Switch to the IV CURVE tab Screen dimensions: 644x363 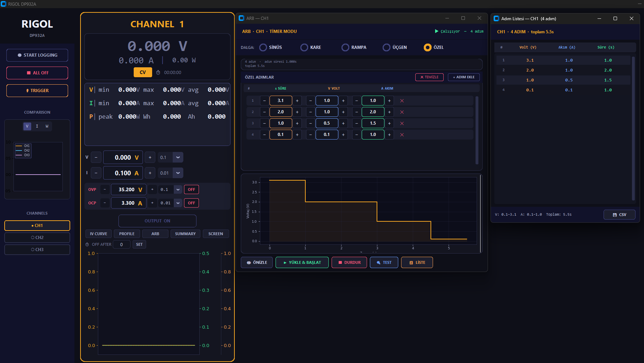click(x=99, y=234)
